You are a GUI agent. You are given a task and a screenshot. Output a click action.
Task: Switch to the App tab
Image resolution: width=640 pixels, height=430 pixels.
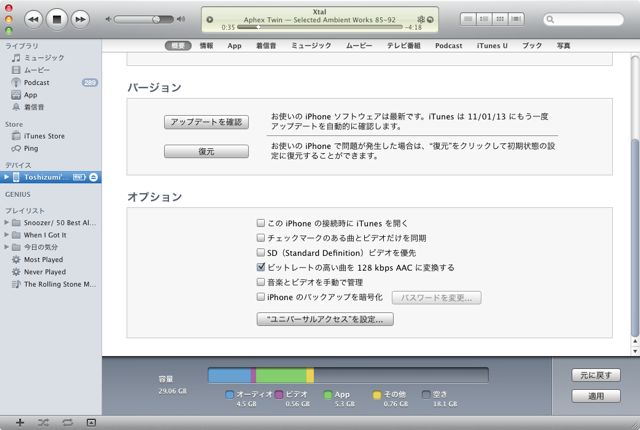(x=234, y=46)
